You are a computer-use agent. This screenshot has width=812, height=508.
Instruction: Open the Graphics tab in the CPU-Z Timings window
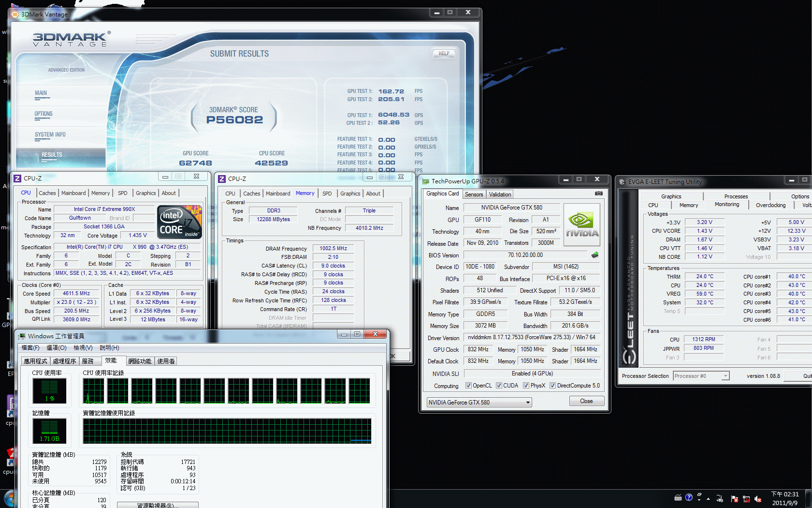pyautogui.click(x=350, y=194)
